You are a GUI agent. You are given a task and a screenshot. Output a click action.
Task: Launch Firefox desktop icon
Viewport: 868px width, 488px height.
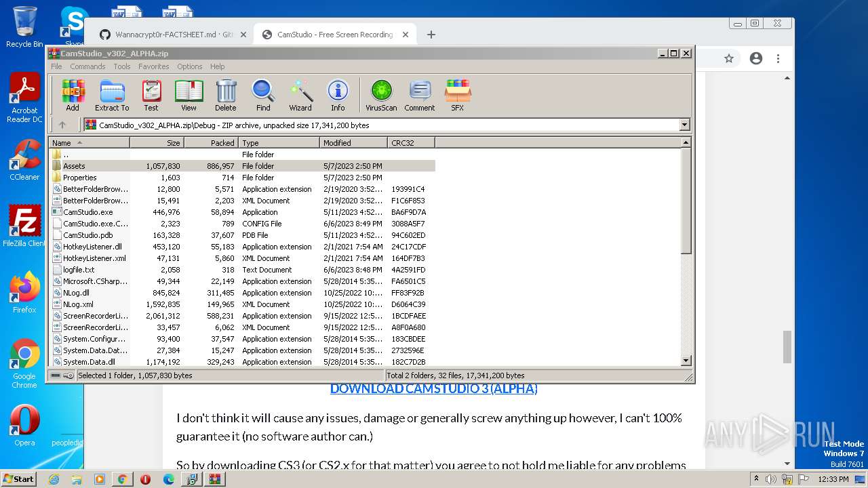24,293
